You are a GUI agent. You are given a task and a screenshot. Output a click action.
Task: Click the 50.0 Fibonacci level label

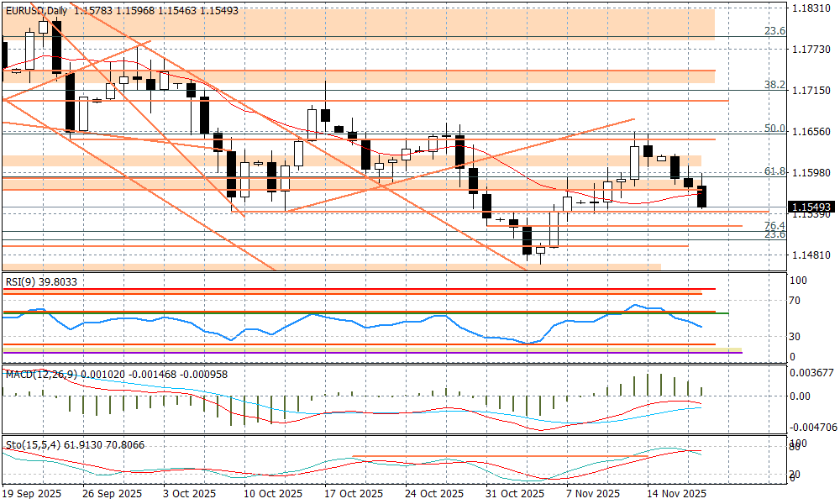pos(774,129)
